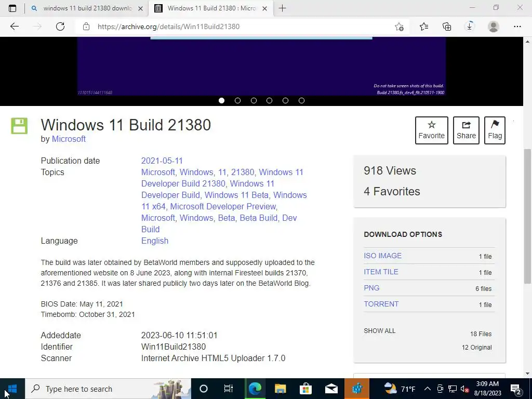The image size is (532, 399).
Task: Go back to the previous page
Action: point(14,26)
